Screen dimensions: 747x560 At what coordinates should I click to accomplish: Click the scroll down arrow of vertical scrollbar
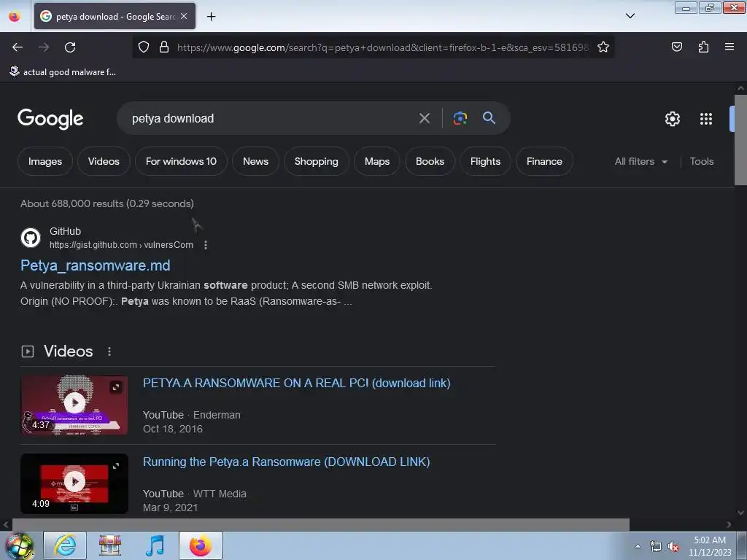740,513
